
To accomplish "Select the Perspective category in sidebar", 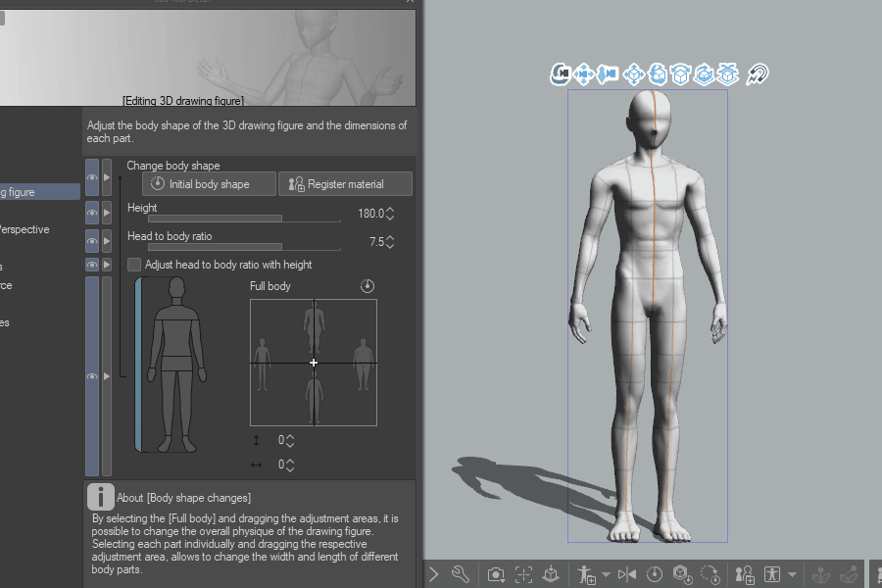I will (x=24, y=229).
